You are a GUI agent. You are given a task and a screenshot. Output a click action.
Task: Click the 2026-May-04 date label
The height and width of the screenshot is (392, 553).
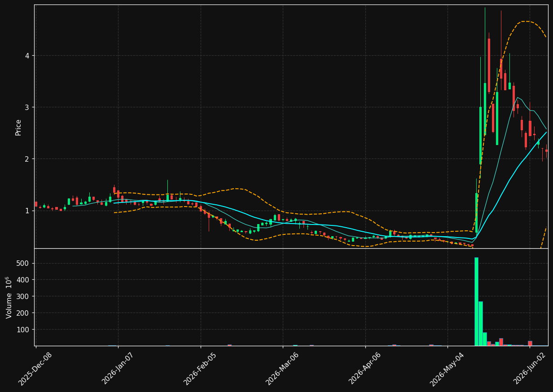tap(447, 369)
